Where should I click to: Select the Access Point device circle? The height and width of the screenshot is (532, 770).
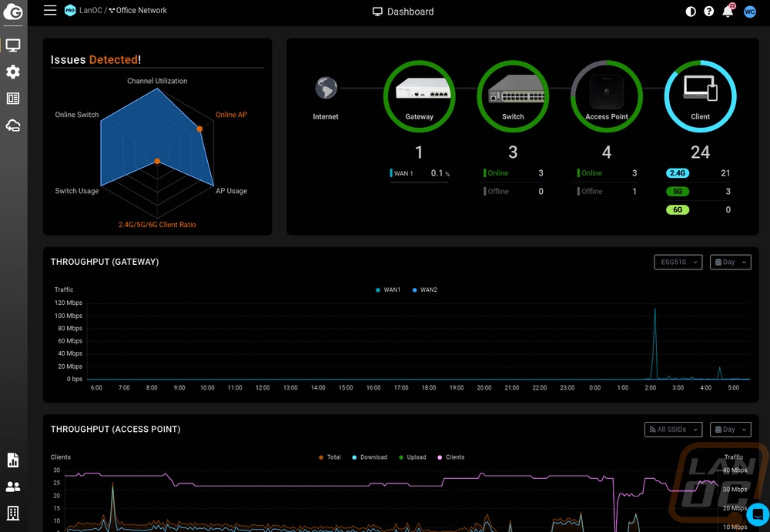(x=607, y=96)
